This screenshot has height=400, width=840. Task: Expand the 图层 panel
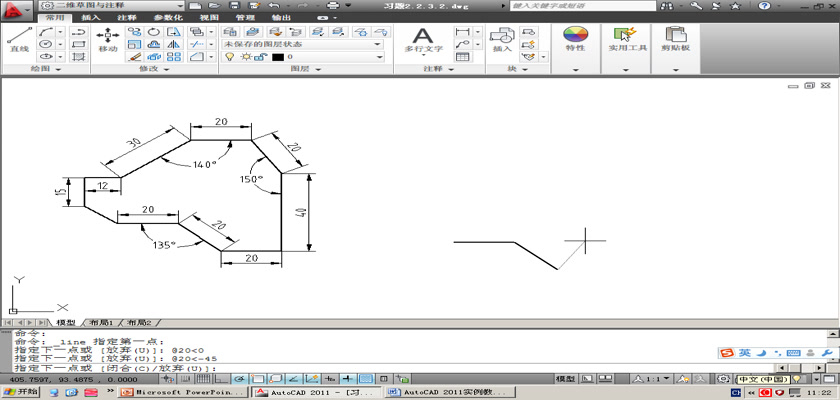pos(306,69)
